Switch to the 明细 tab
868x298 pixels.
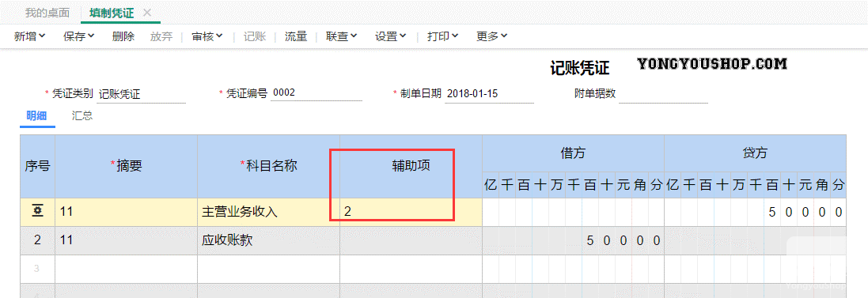[37, 116]
